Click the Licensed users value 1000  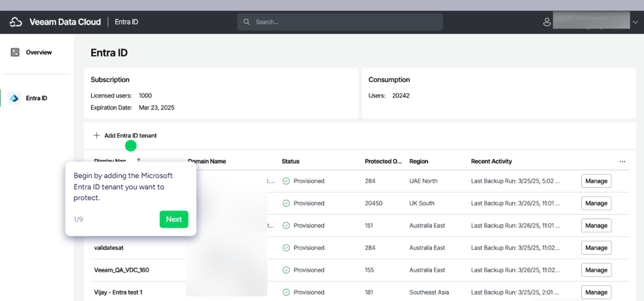pos(146,96)
